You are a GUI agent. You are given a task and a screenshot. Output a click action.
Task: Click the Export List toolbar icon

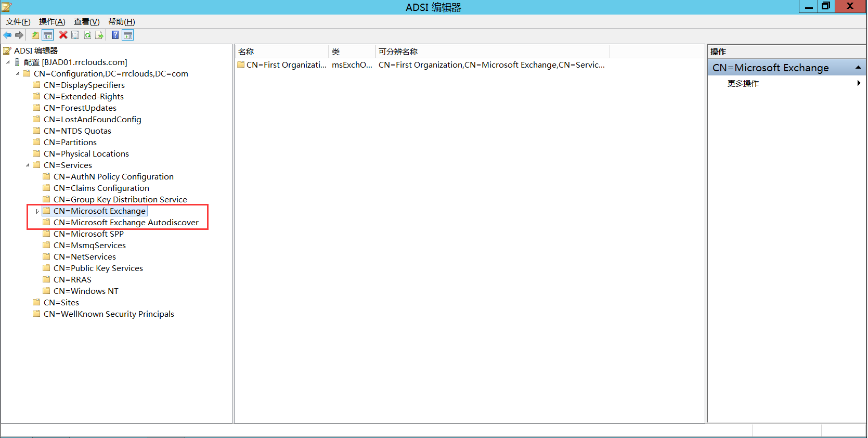point(99,35)
